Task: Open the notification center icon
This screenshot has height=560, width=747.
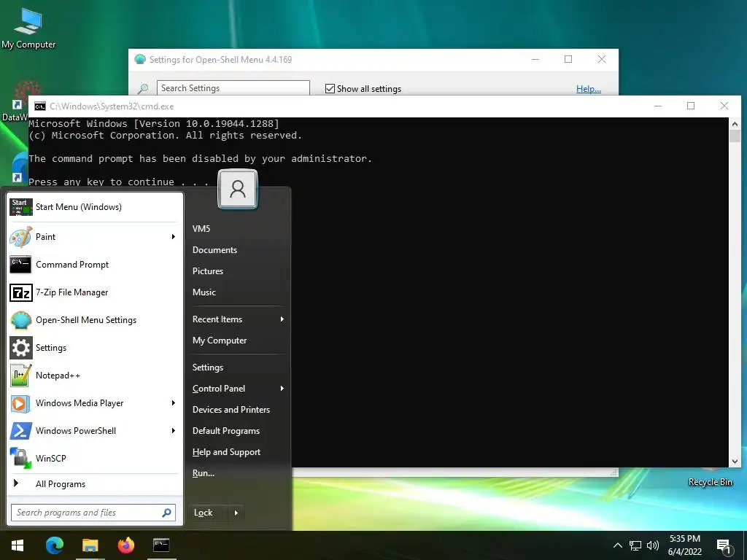Action: (724, 547)
